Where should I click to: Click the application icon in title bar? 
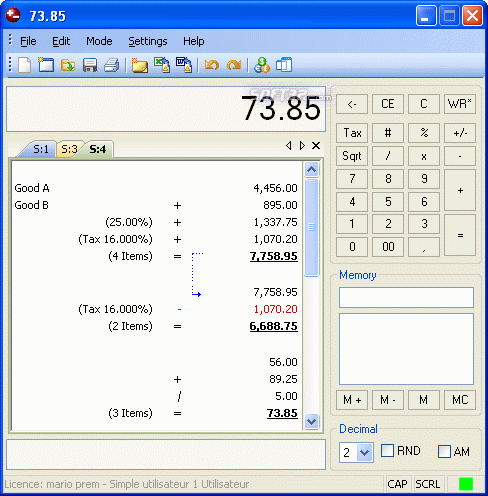coord(13,15)
